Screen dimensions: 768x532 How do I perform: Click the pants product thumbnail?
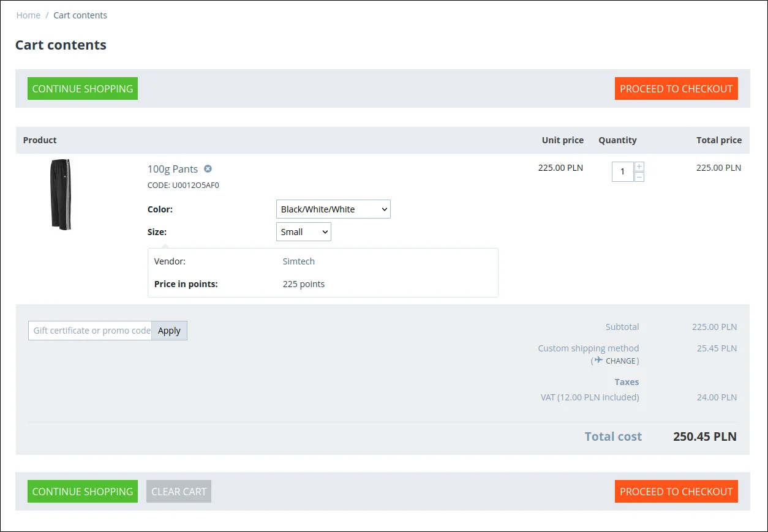pyautogui.click(x=60, y=194)
